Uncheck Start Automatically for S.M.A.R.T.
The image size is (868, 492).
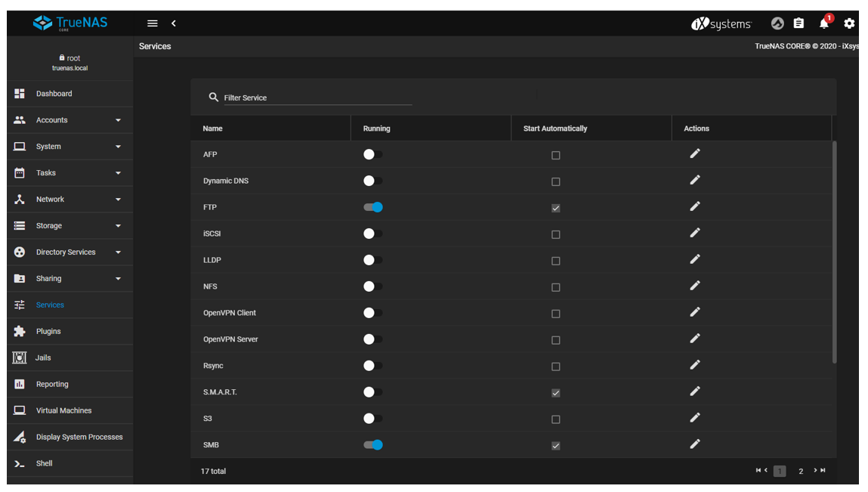pyautogui.click(x=556, y=394)
